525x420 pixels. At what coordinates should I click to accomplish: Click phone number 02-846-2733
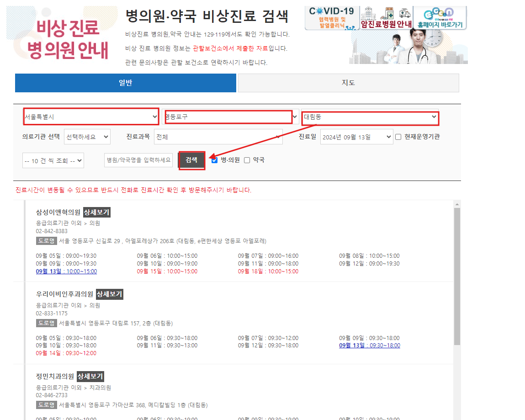pos(52,395)
